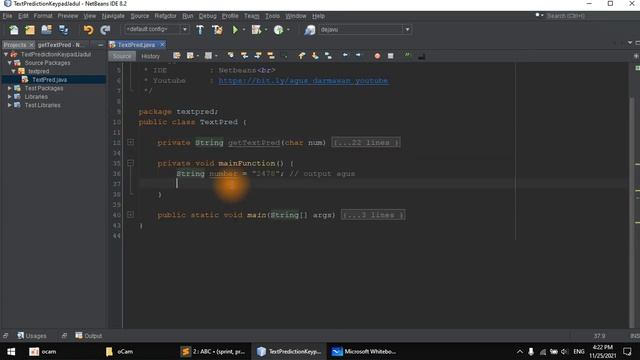Open the Debug menu
The height and width of the screenshot is (360, 640).
tap(207, 16)
